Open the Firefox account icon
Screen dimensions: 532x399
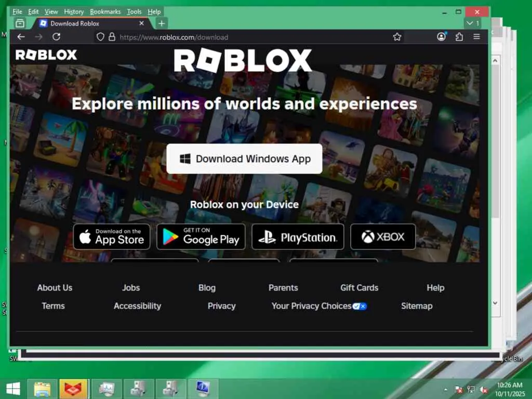click(442, 37)
